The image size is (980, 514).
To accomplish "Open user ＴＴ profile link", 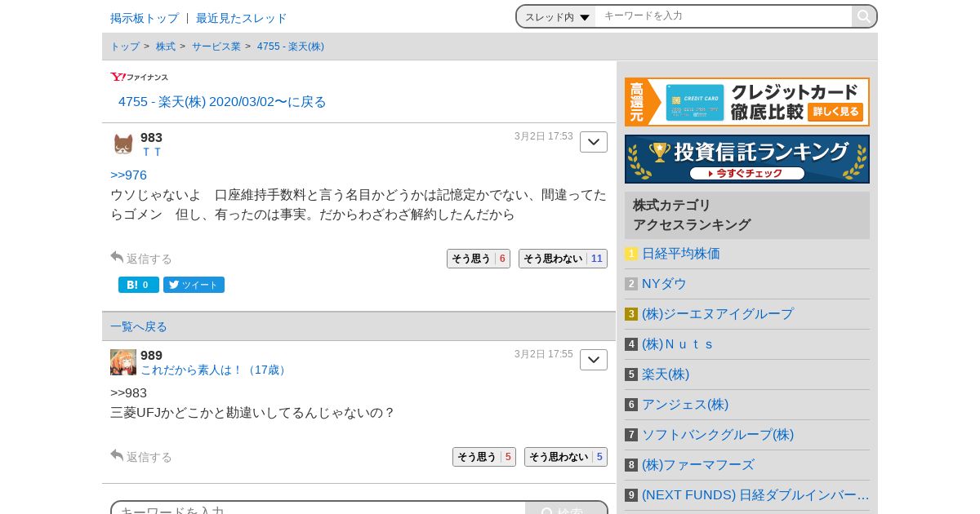I will click(x=152, y=152).
